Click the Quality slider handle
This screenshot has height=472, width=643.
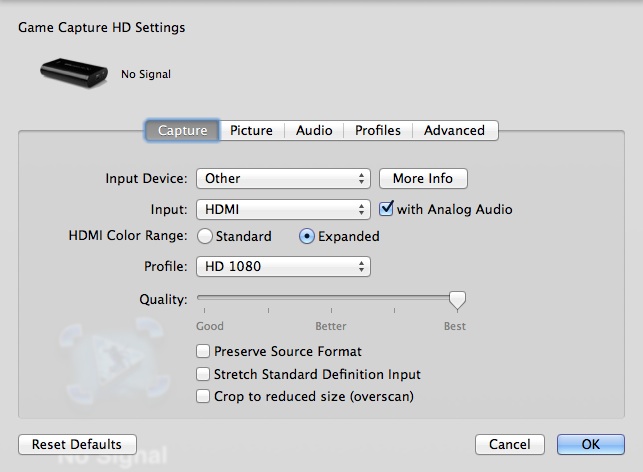457,299
